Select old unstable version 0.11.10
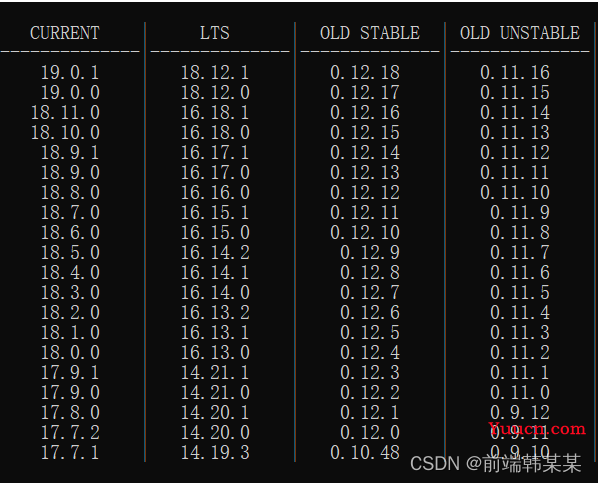The image size is (598, 483). [x=515, y=193]
